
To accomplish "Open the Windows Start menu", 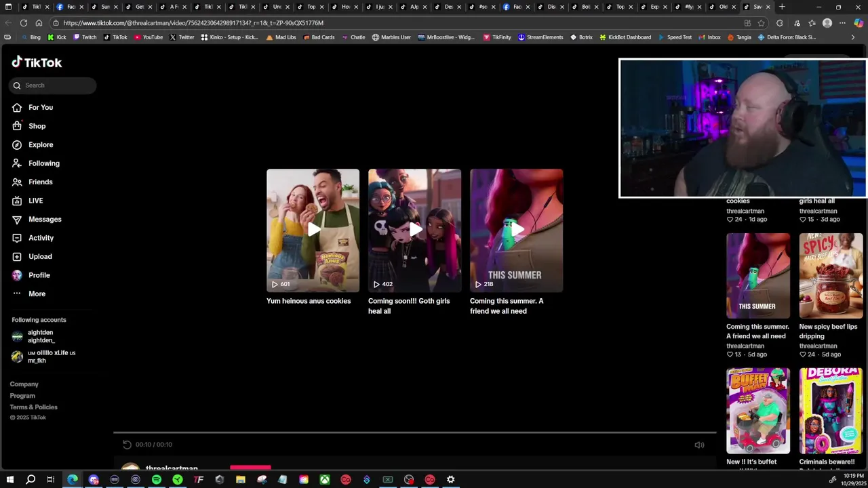I will pos(11,480).
